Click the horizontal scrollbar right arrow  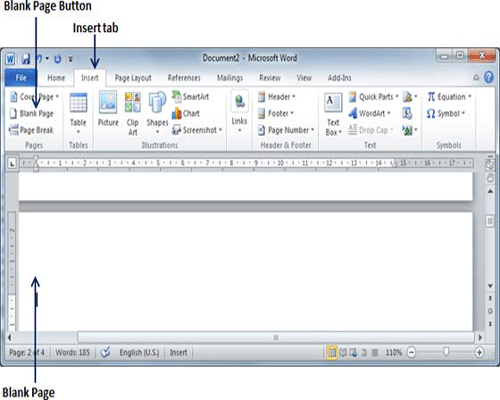(x=480, y=337)
